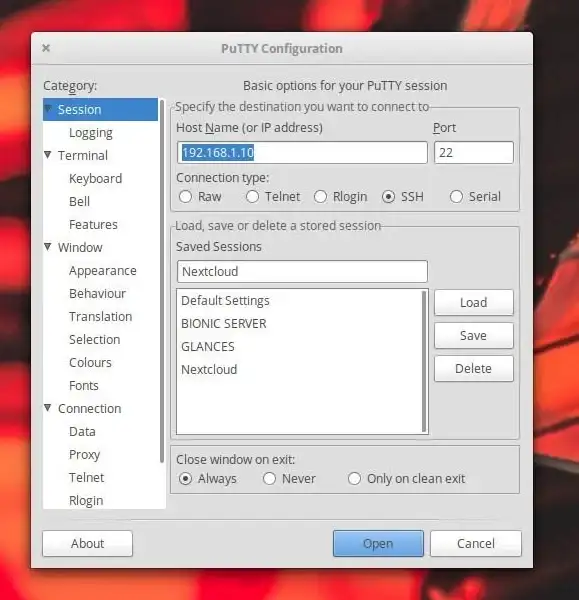Set close window on exit to Never
The image size is (579, 600).
point(289,479)
